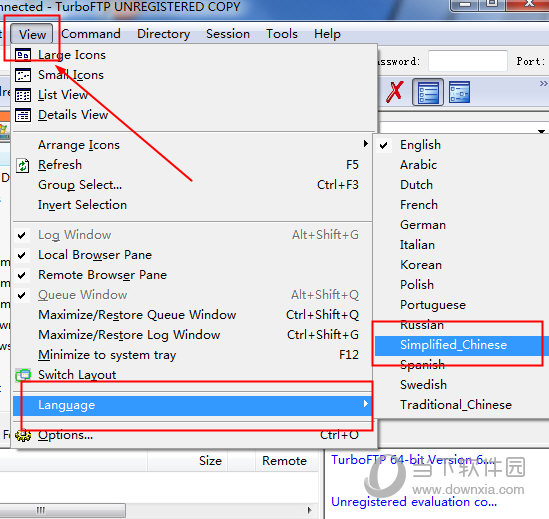Expand the toolbar overflow chevron
This screenshot has width=549, height=519.
pos(543,83)
